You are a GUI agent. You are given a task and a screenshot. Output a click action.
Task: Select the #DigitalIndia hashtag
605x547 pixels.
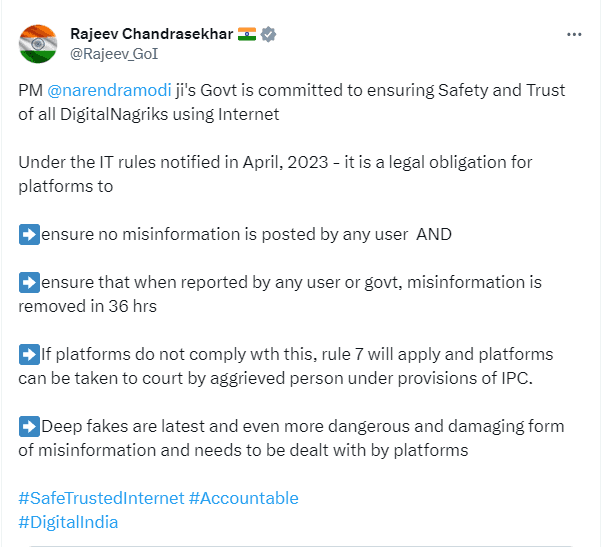tap(68, 522)
